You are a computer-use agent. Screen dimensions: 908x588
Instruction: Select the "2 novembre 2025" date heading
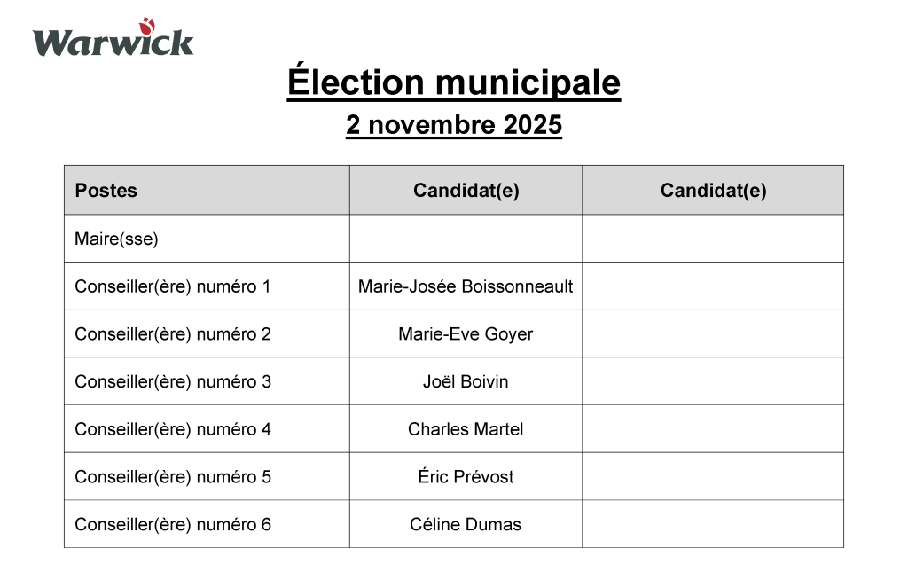coord(453,125)
